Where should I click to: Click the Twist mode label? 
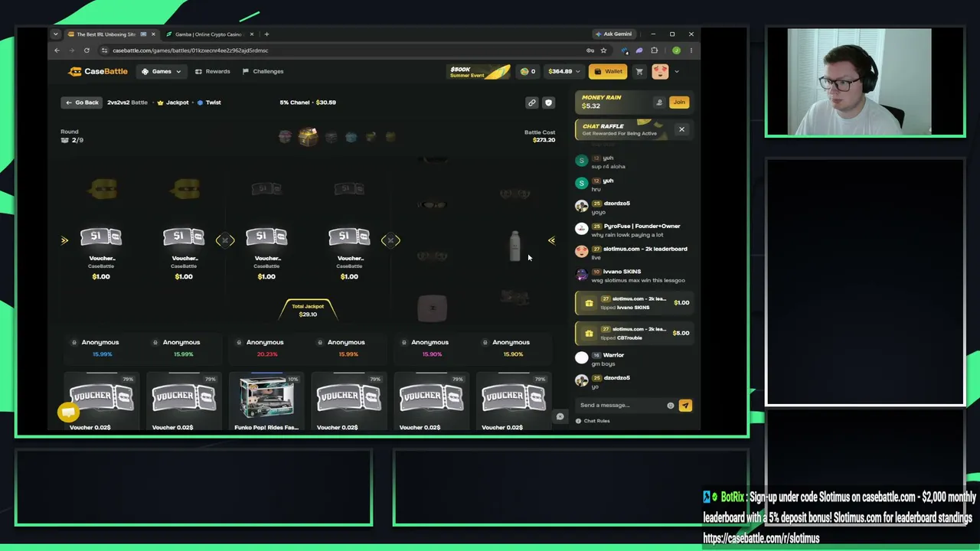[x=209, y=103]
